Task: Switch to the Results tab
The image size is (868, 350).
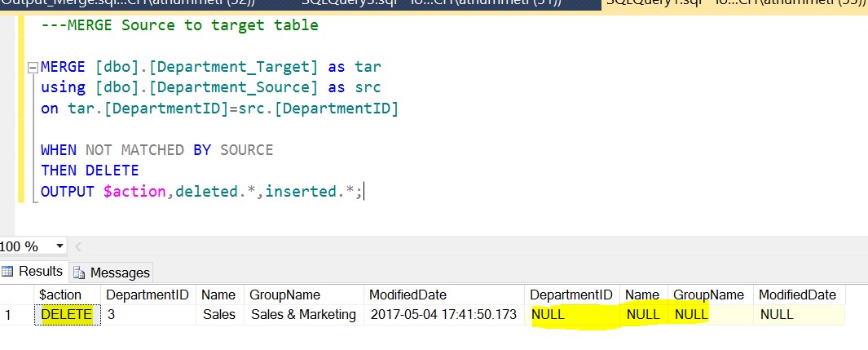Action: click(x=34, y=272)
